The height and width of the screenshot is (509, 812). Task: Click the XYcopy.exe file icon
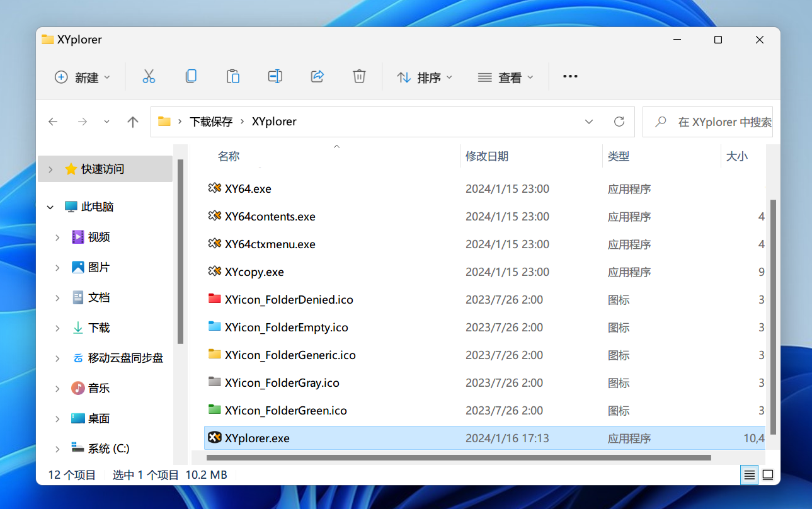pos(214,271)
